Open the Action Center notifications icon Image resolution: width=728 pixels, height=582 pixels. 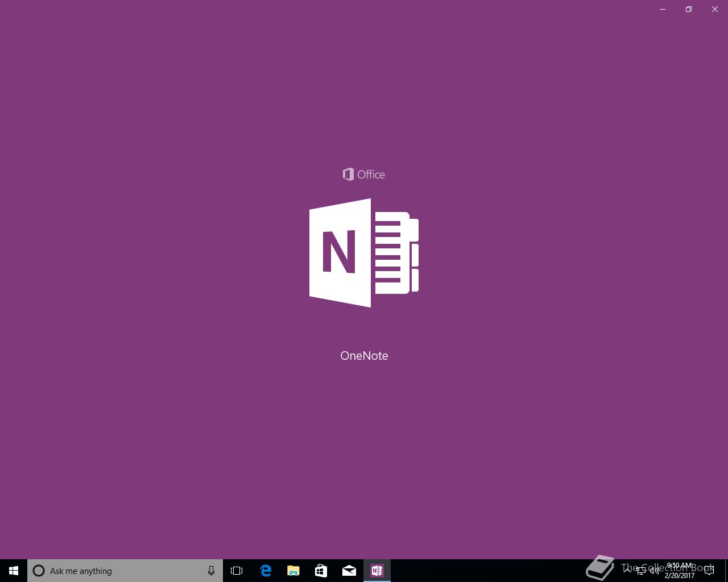(709, 571)
